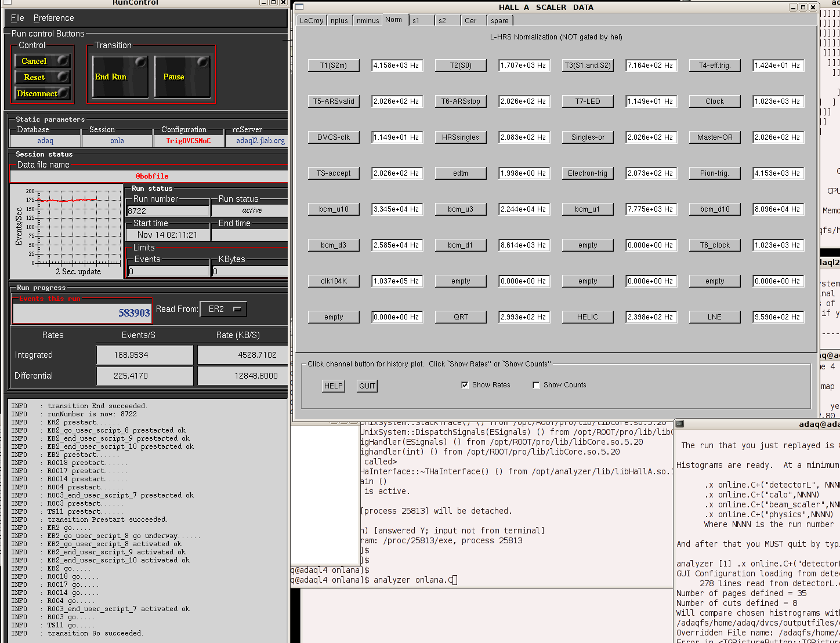Viewport: 840px width, 643px height.
Task: Select the Events limit input field
Action: (x=168, y=271)
